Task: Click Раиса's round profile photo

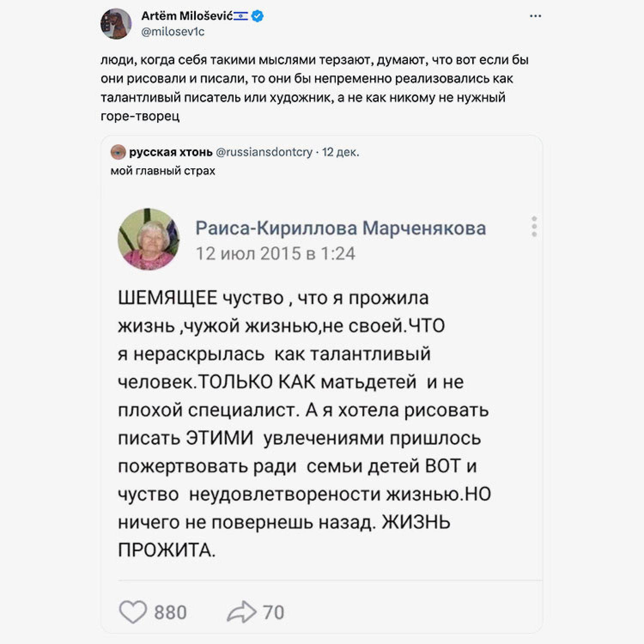Action: [x=149, y=239]
